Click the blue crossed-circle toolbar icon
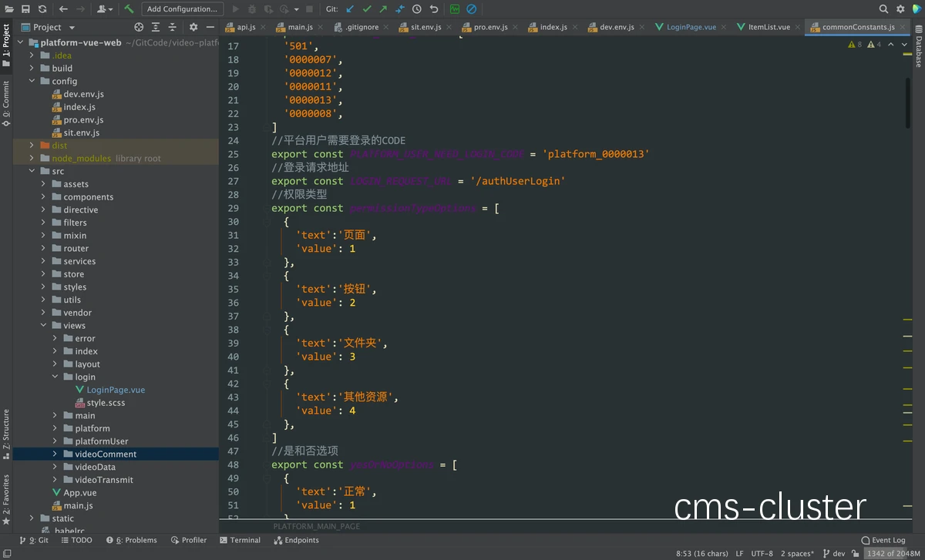The image size is (925, 560). (471, 9)
